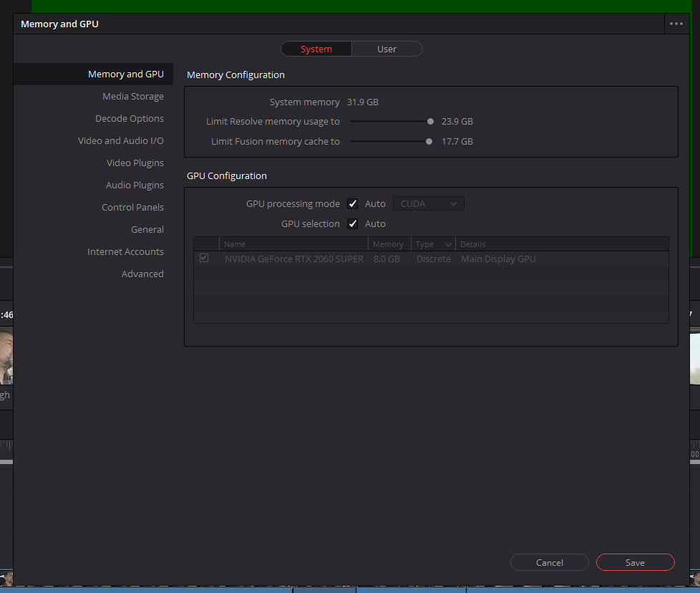The image size is (700, 593).
Task: Open Media Storage settings
Action: tap(133, 97)
